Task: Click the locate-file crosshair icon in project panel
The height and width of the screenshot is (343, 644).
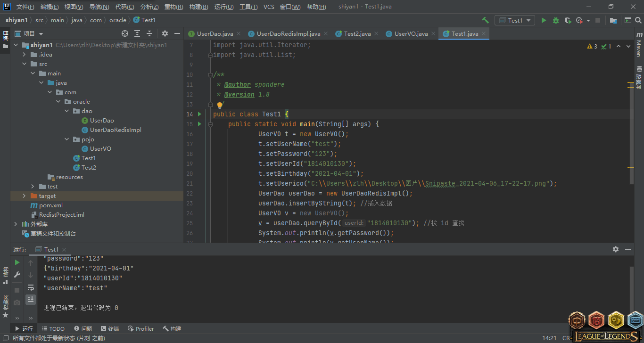Action: point(125,33)
